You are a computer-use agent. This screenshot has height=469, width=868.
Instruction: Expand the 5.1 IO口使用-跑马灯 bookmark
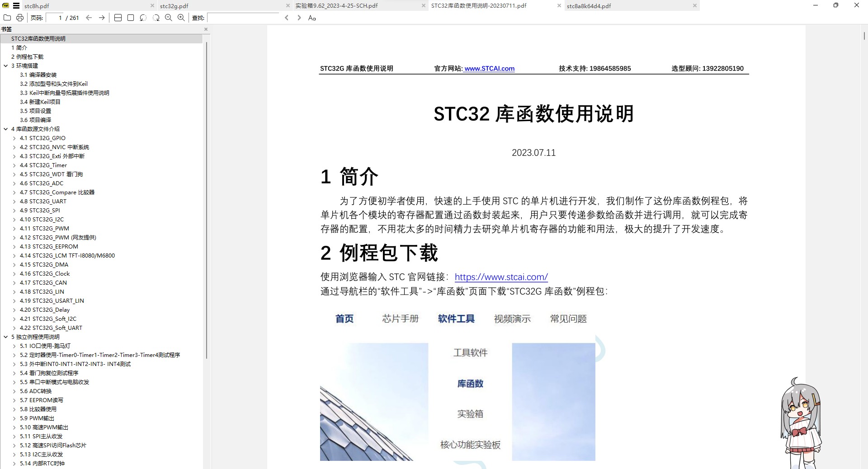coord(14,346)
